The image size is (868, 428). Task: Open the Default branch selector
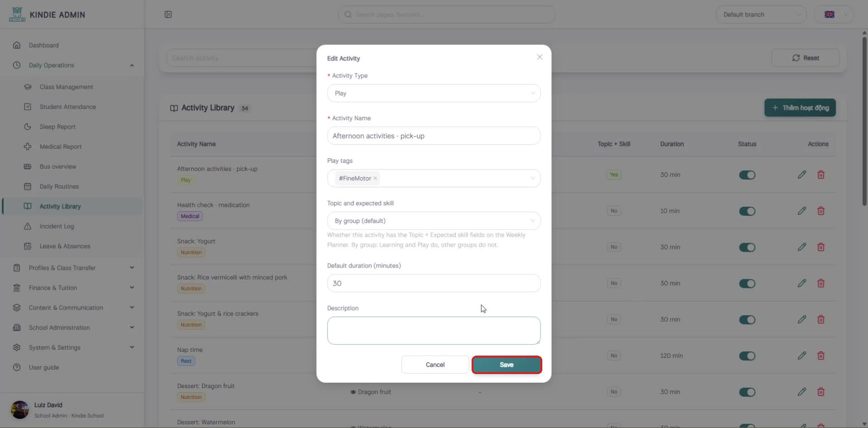[x=761, y=15]
